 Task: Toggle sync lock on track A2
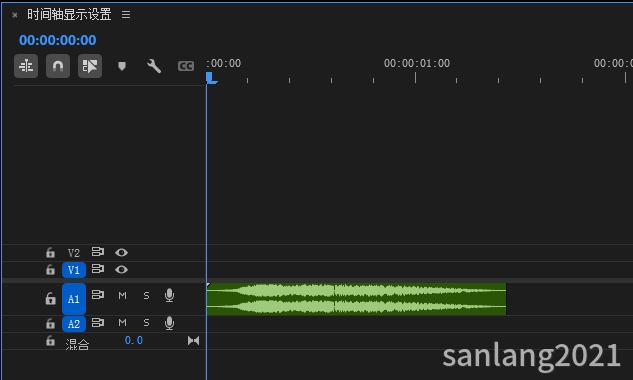point(98,323)
